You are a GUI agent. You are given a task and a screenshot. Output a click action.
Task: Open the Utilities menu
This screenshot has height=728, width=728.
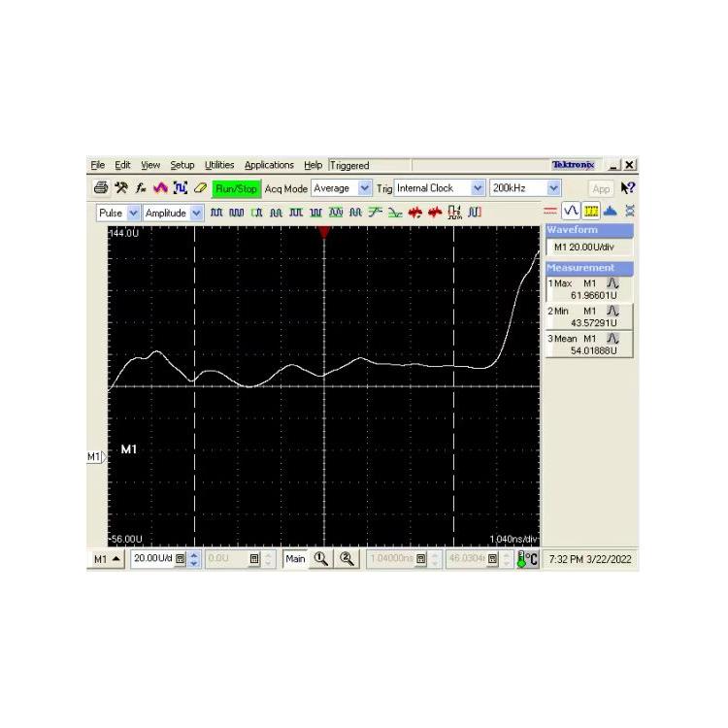coord(219,165)
